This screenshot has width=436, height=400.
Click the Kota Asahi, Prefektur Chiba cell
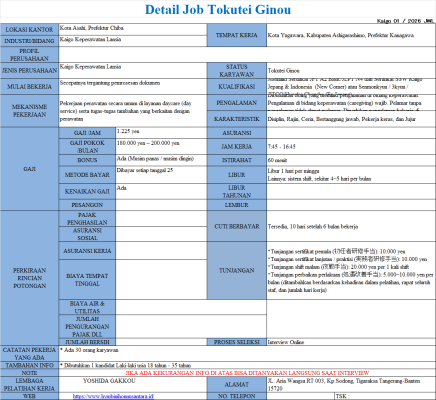point(133,29)
